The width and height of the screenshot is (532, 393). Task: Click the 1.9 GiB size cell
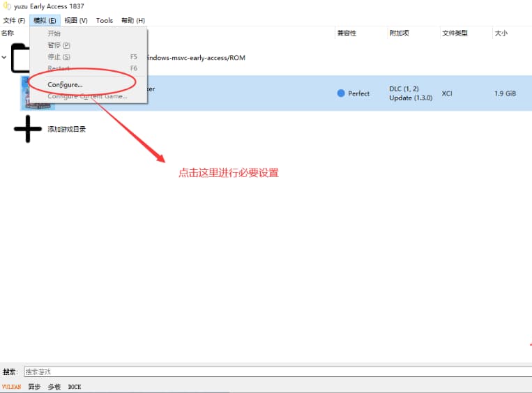click(x=506, y=93)
